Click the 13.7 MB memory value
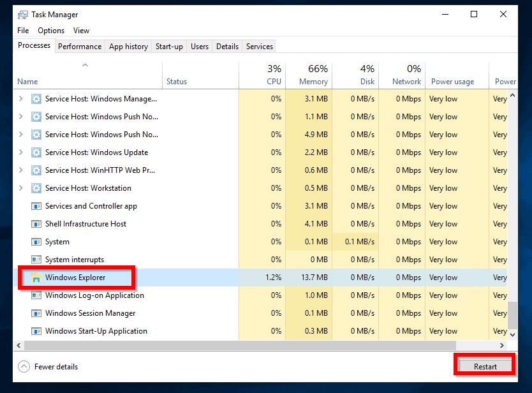Viewport: 532px width, 393px height. (314, 278)
